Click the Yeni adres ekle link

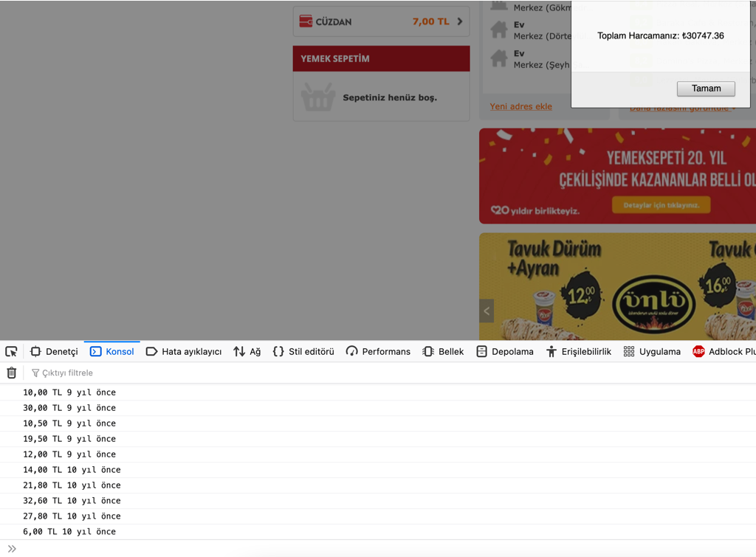(520, 106)
